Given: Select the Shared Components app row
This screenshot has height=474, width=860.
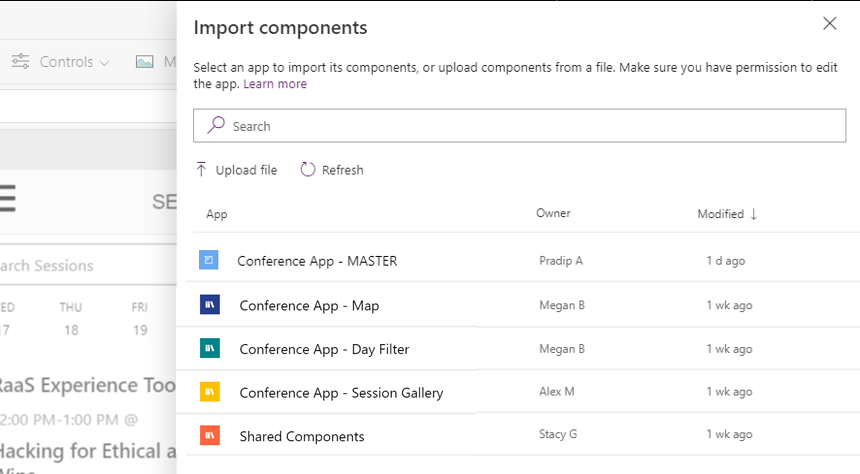Looking at the screenshot, I should click(302, 437).
